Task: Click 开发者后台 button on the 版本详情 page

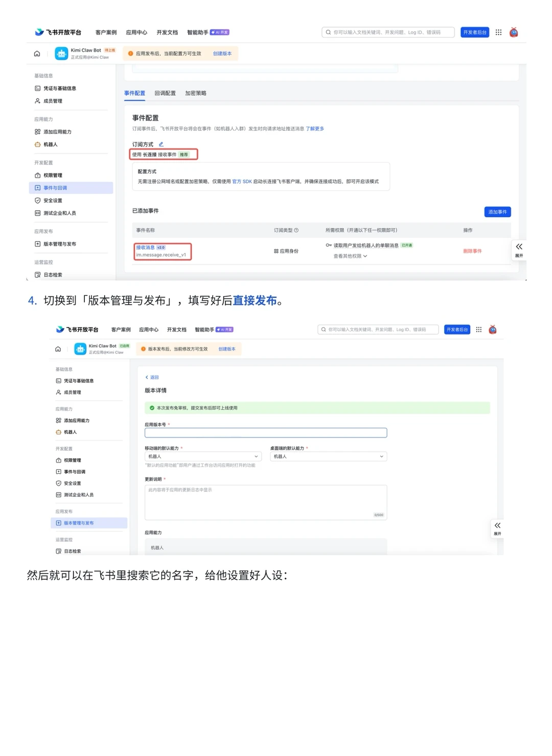Action: click(x=457, y=330)
